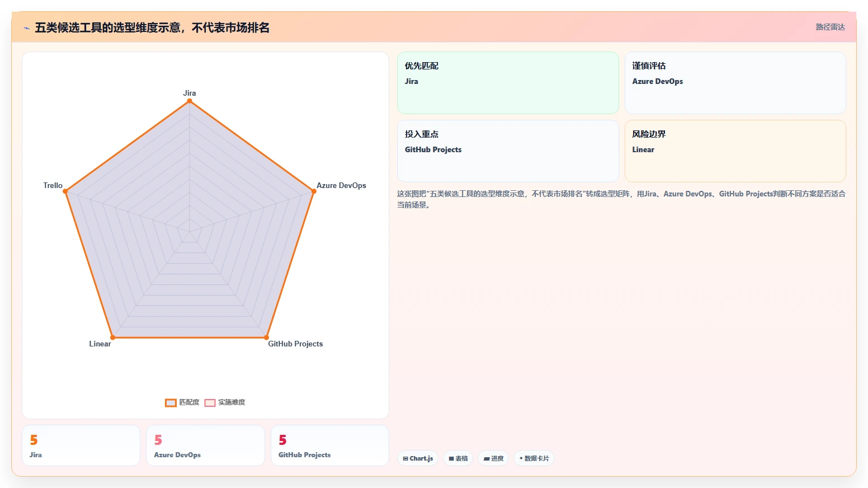The height and width of the screenshot is (488, 868).
Task: Click the 表格 tag chip
Action: pyautogui.click(x=458, y=458)
